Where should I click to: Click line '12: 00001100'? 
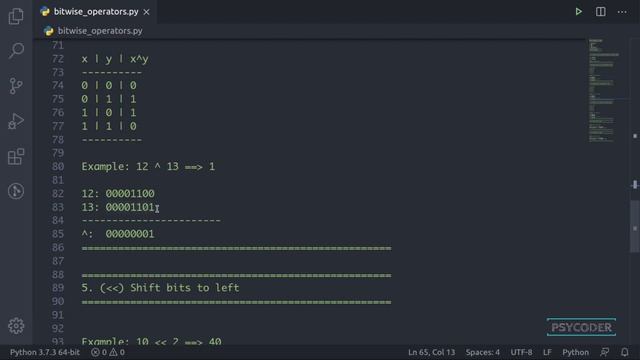[118, 193]
